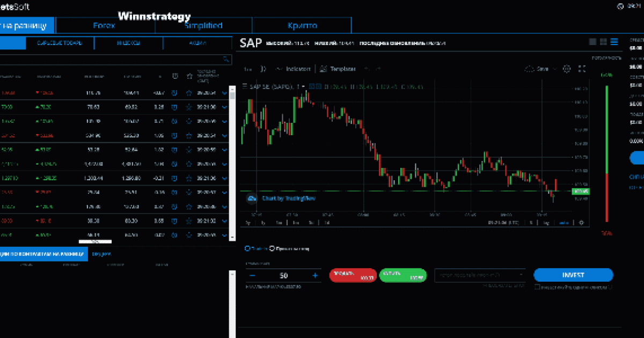Screen dimensions: 644x338
Task: Save chart with the cloud Save button
Action: pos(537,69)
